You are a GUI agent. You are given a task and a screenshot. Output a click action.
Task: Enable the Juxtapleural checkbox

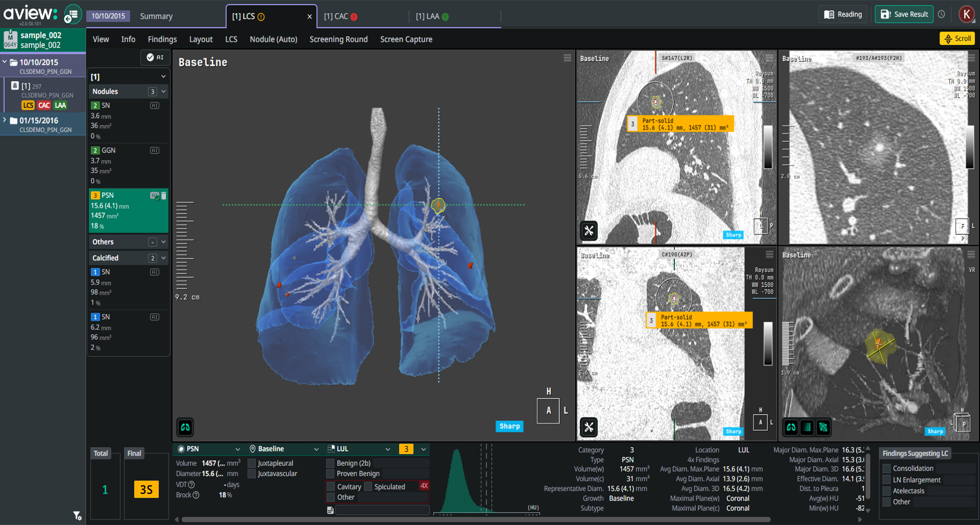tap(252, 463)
